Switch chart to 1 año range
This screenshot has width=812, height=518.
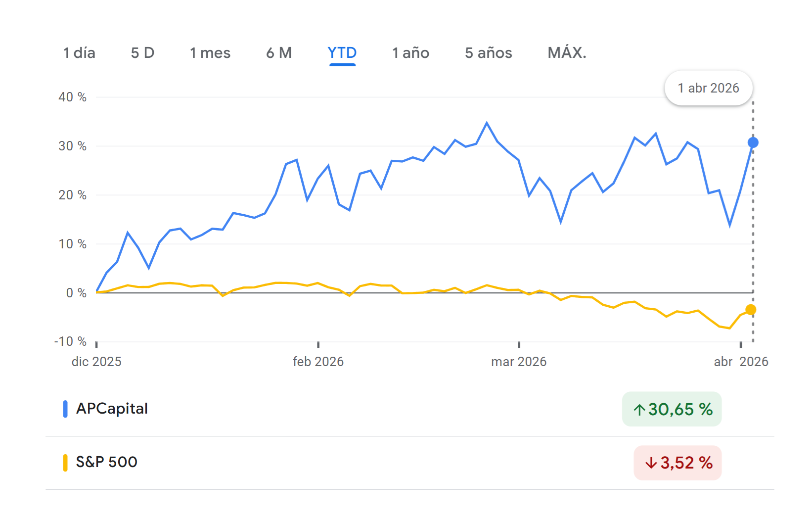(410, 53)
